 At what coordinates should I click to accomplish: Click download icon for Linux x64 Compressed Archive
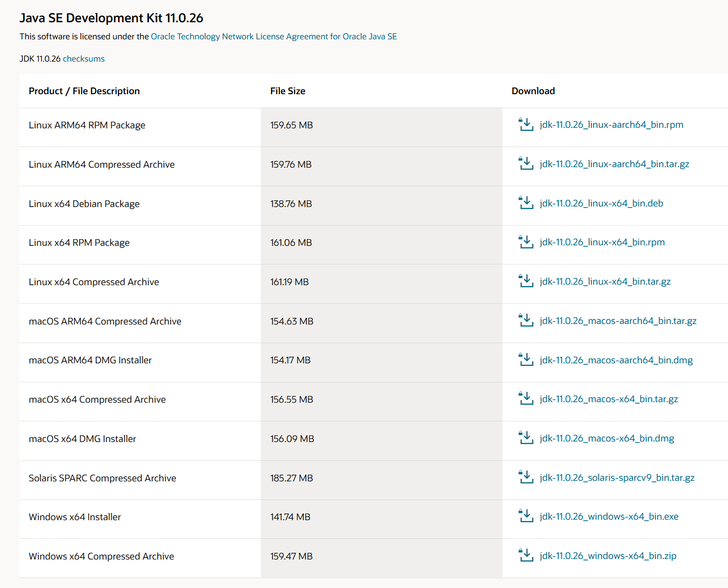pos(526,282)
